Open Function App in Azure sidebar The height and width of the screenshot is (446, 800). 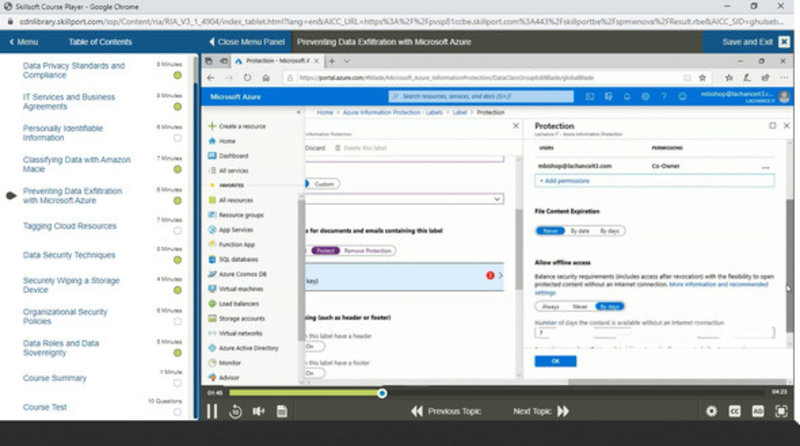[x=232, y=244]
